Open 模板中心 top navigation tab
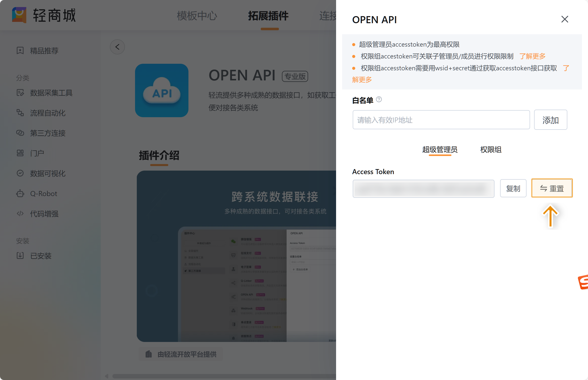The height and width of the screenshot is (380, 588). [x=197, y=16]
